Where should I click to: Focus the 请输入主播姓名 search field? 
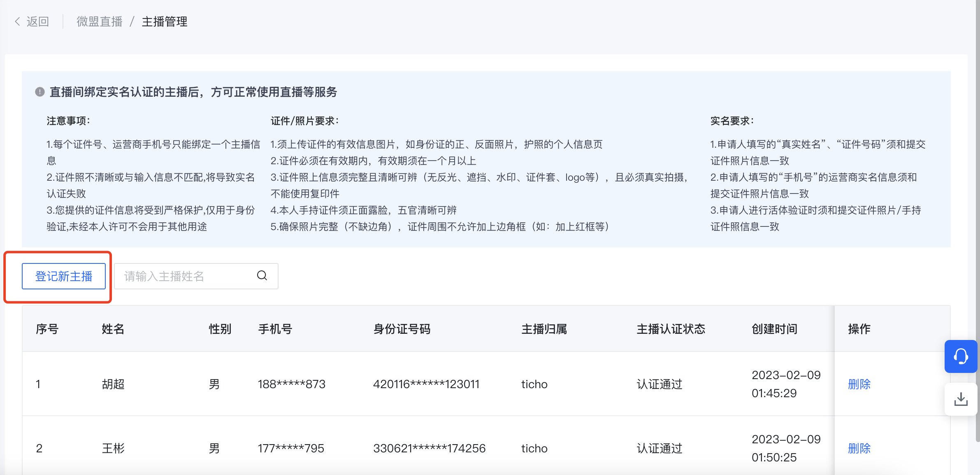(196, 276)
